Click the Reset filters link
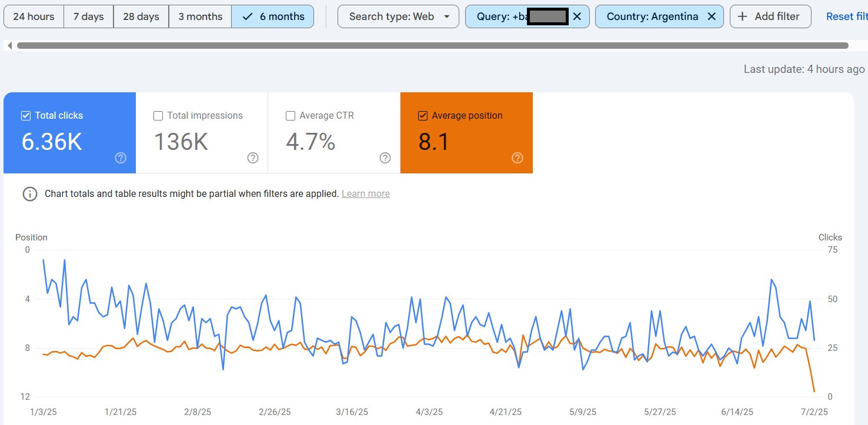Image resolution: width=868 pixels, height=425 pixels. [847, 16]
